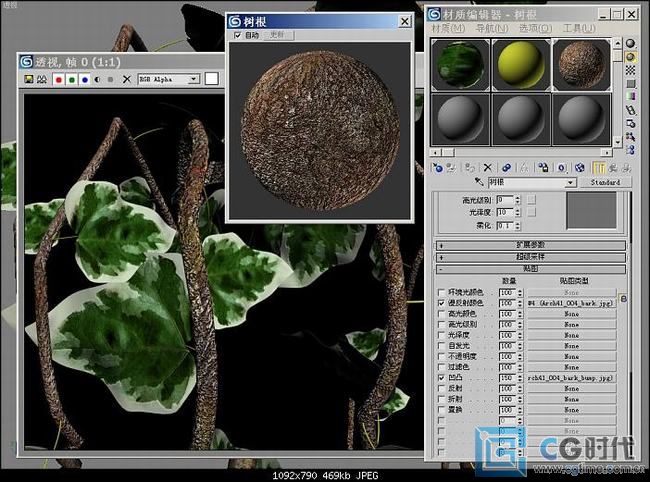The height and width of the screenshot is (482, 650).
Task: Enable the 不透明度 map checkbox
Action: point(441,356)
